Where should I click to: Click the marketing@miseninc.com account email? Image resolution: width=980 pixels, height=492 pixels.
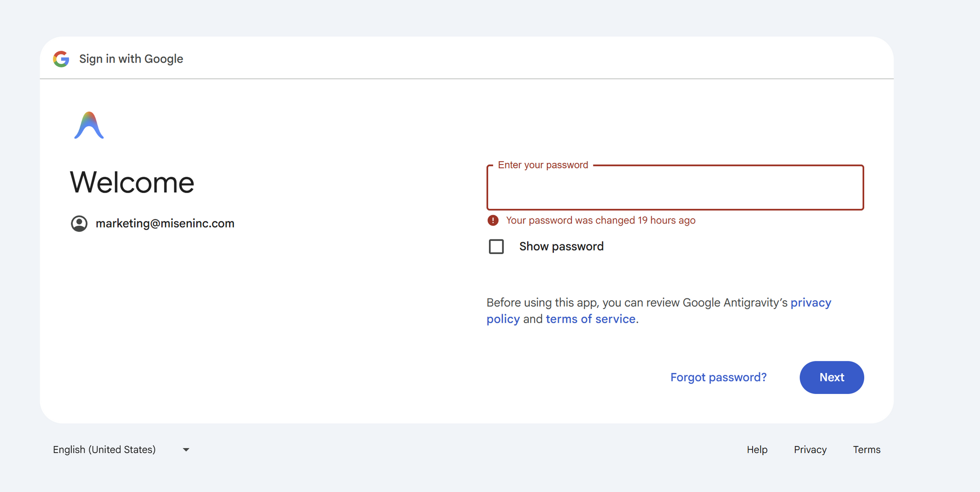pyautogui.click(x=165, y=223)
